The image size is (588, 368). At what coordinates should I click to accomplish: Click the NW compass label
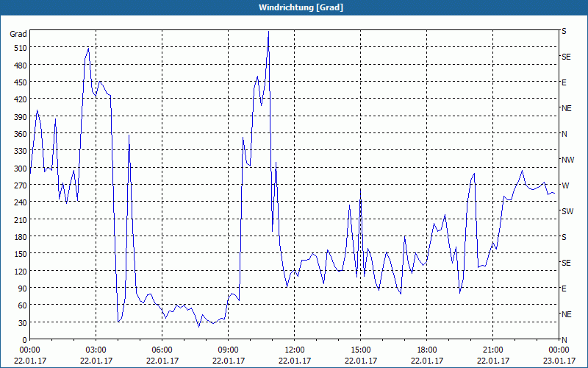(567, 160)
